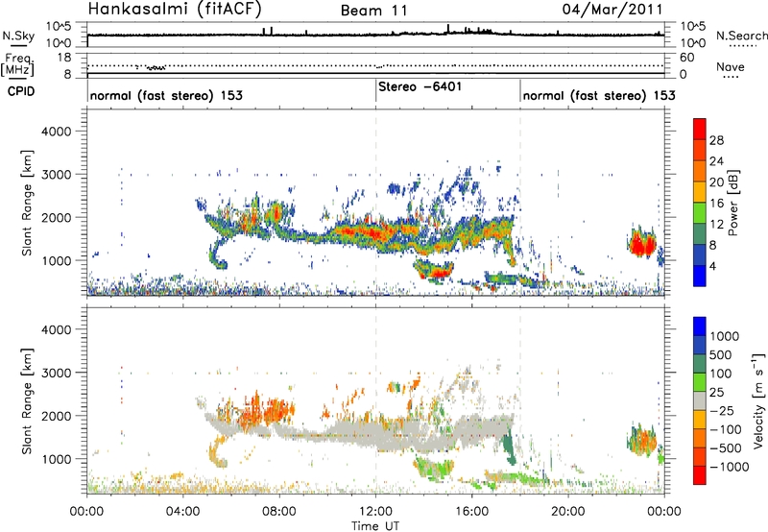Click the 'Power [dB]' colorbar title

[733, 203]
